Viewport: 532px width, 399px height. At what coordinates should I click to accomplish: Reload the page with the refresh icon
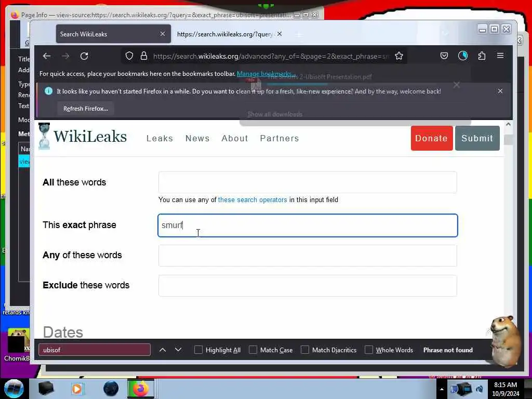pyautogui.click(x=84, y=56)
